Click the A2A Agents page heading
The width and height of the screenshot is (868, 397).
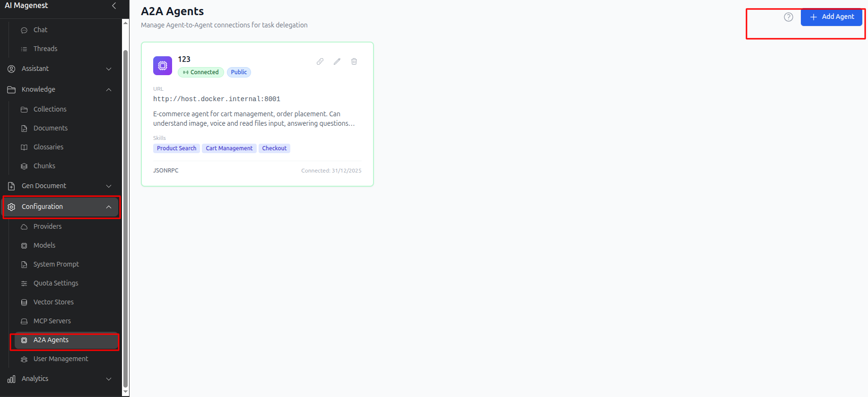(x=172, y=11)
